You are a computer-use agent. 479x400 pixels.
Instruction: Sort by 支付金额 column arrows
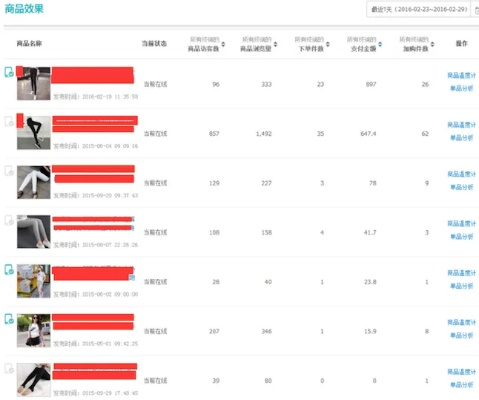[380, 44]
